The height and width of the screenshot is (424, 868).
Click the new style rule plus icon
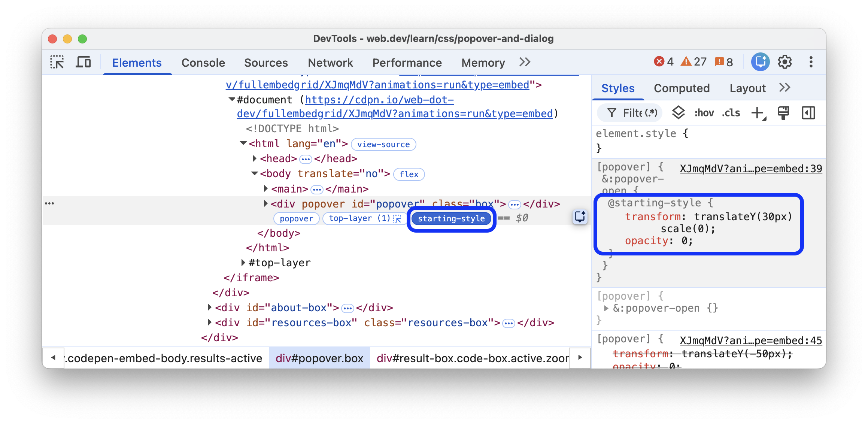pos(758,113)
